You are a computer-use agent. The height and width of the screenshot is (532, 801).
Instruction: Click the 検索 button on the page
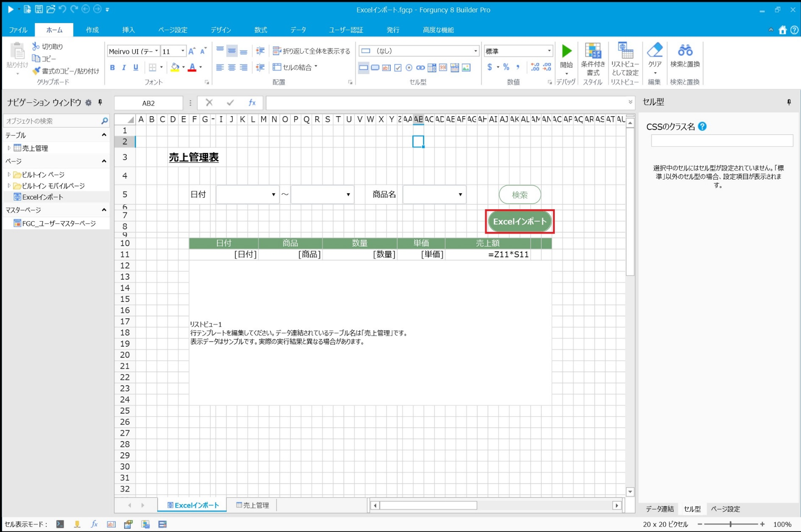coord(520,195)
